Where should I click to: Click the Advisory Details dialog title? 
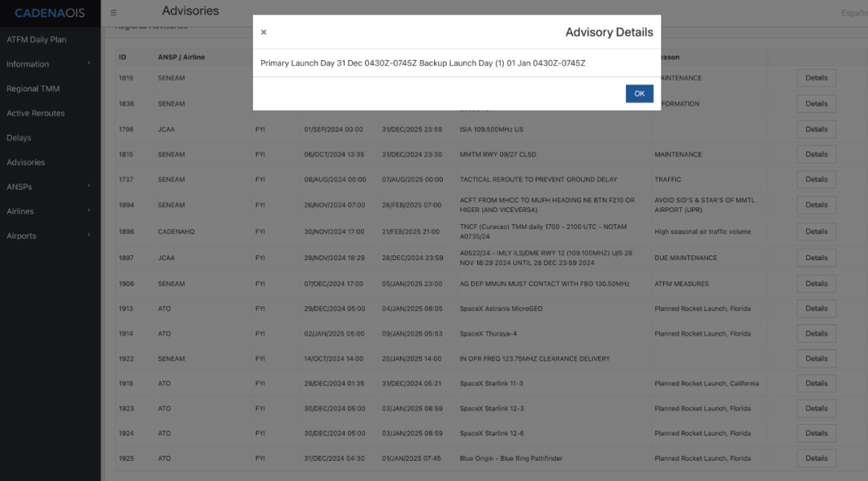click(609, 32)
